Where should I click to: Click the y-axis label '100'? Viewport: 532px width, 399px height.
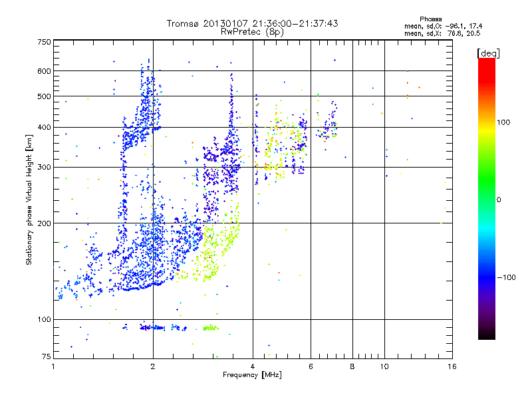click(44, 319)
